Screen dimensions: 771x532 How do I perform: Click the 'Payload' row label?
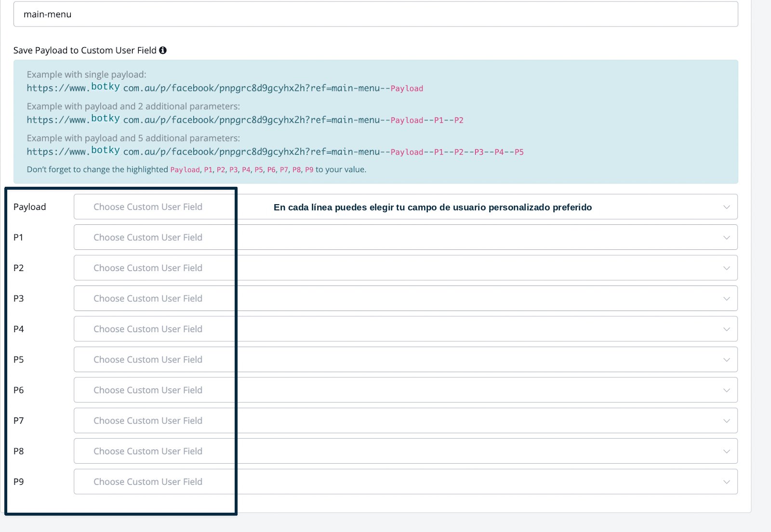click(30, 207)
